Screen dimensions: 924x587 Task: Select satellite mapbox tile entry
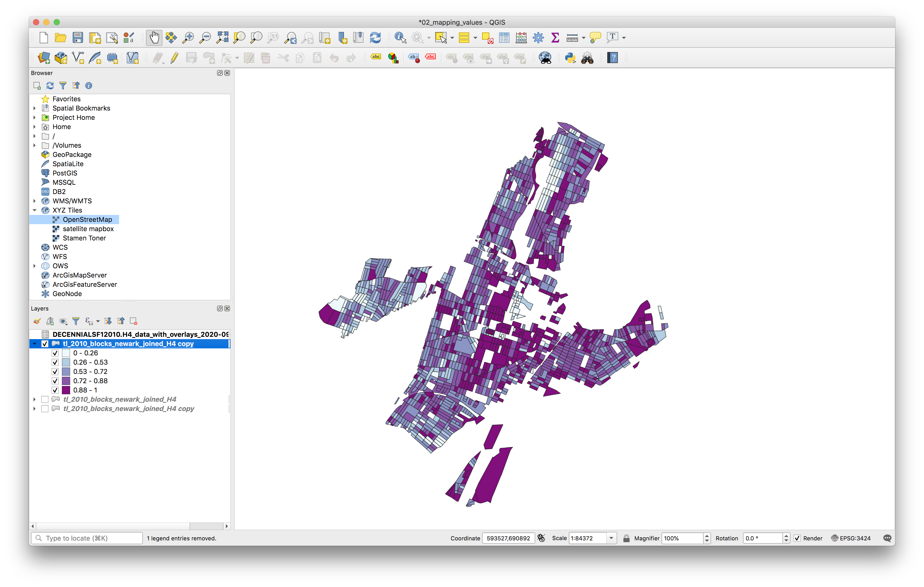point(88,229)
